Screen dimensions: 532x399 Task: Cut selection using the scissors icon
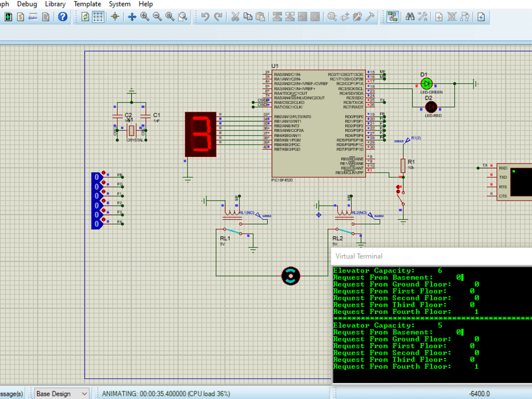(235, 16)
